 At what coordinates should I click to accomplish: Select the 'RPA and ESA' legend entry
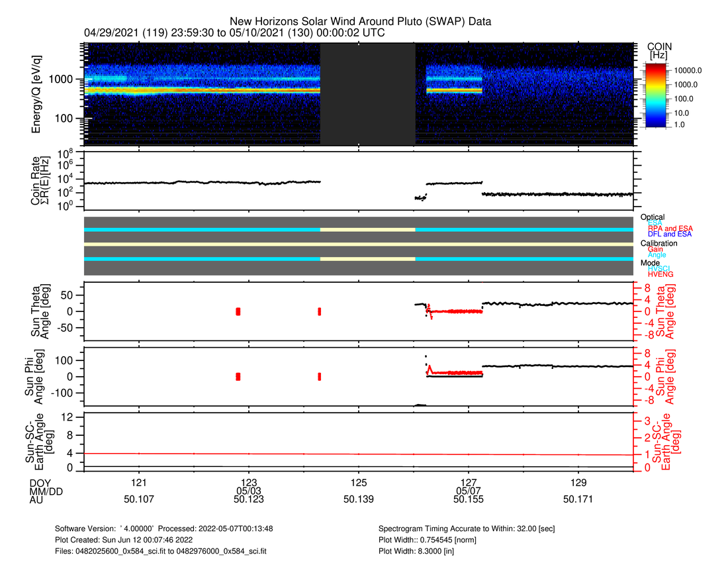tap(670, 229)
